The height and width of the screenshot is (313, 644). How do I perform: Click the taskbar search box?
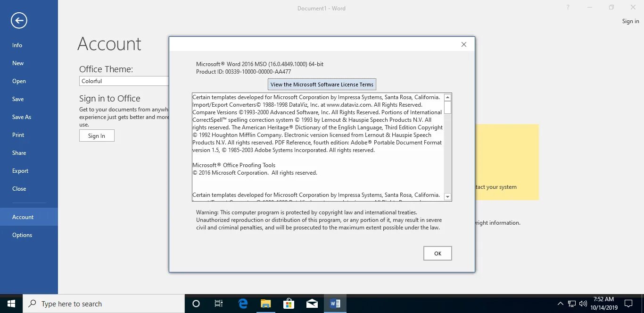coord(104,304)
